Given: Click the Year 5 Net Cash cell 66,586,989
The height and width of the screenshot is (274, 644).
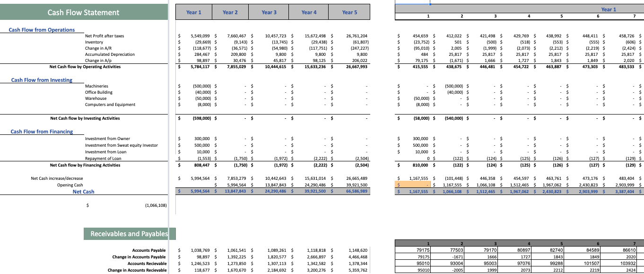Looking at the screenshot, I should pos(357,191).
